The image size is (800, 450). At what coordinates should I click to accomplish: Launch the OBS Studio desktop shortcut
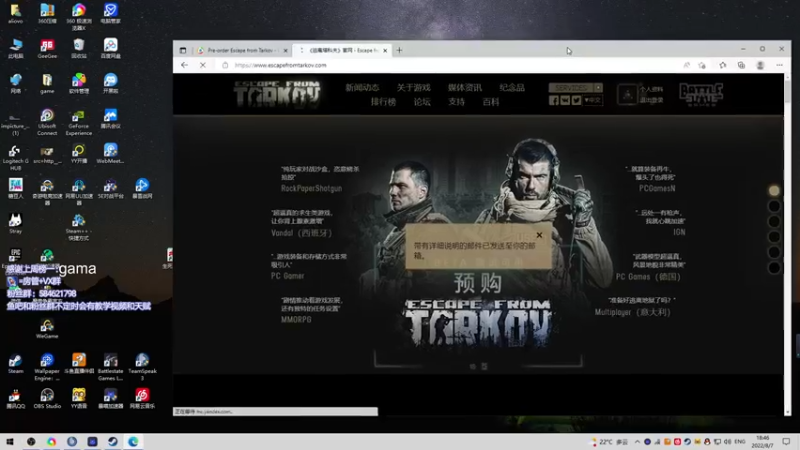click(47, 399)
